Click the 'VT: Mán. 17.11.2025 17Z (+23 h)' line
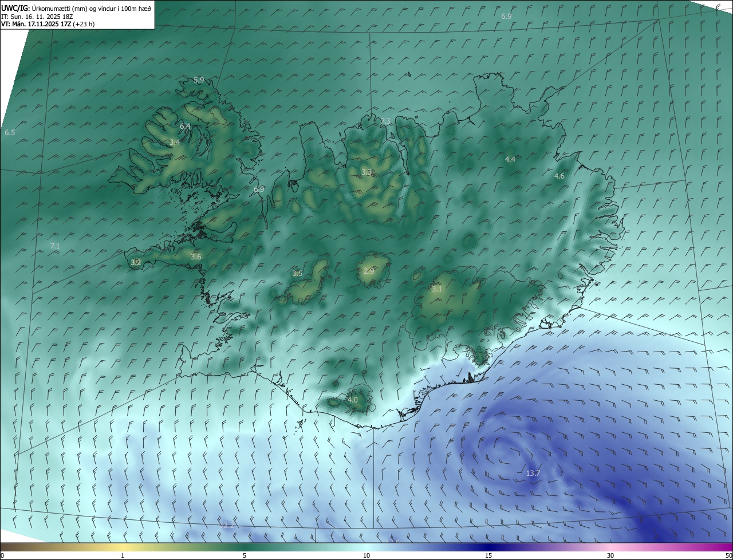 [x=48, y=24]
